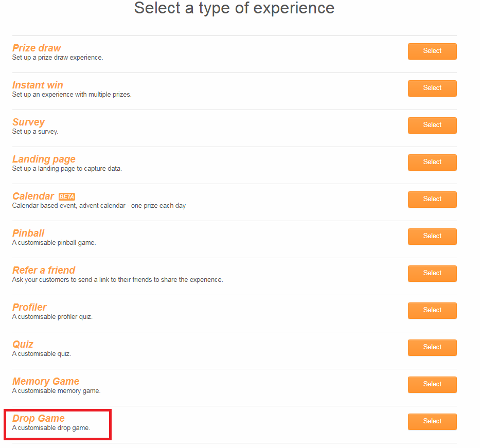
Task: Open the Memory Game title link
Action: point(46,381)
